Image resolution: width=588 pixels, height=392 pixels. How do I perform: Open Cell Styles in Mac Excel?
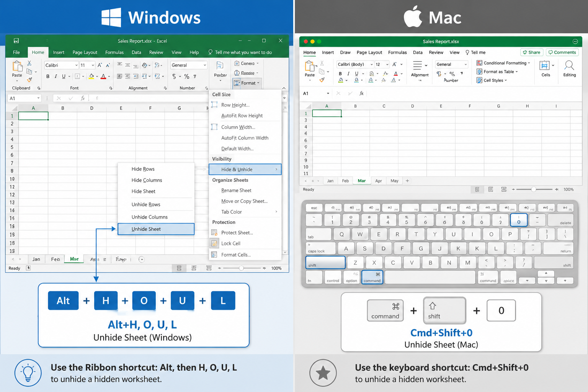(492, 80)
